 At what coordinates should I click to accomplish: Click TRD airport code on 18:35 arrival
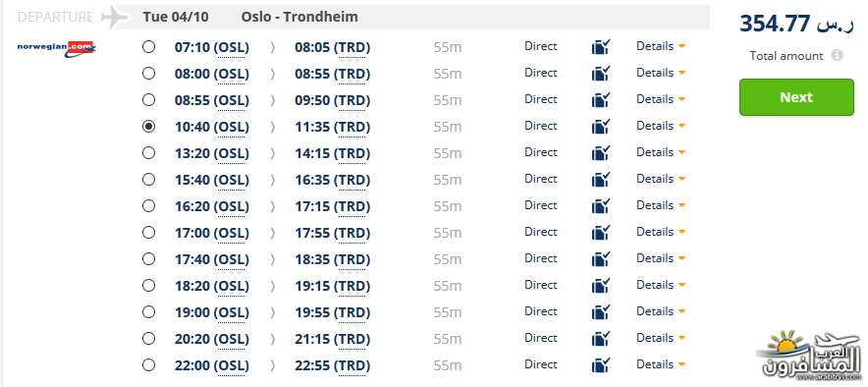[353, 259]
